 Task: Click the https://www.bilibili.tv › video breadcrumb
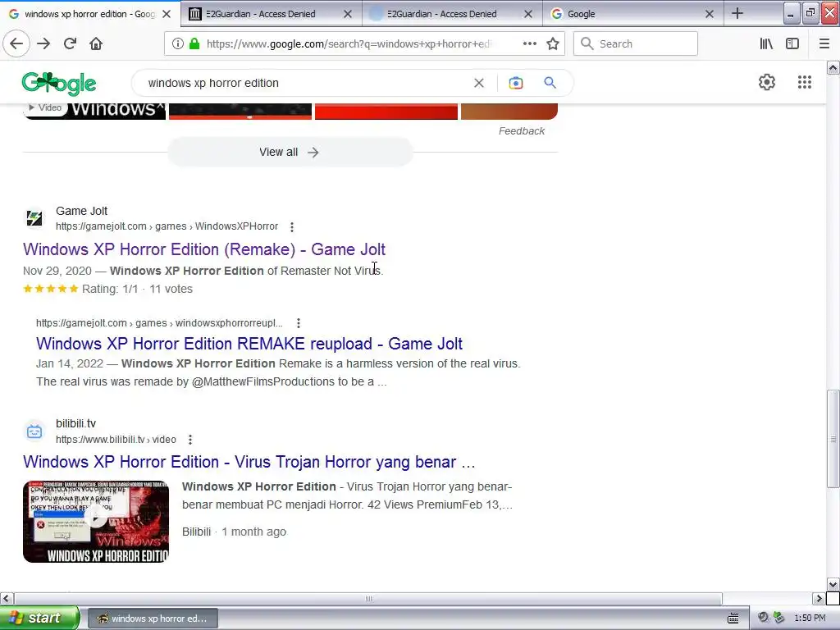(x=116, y=440)
